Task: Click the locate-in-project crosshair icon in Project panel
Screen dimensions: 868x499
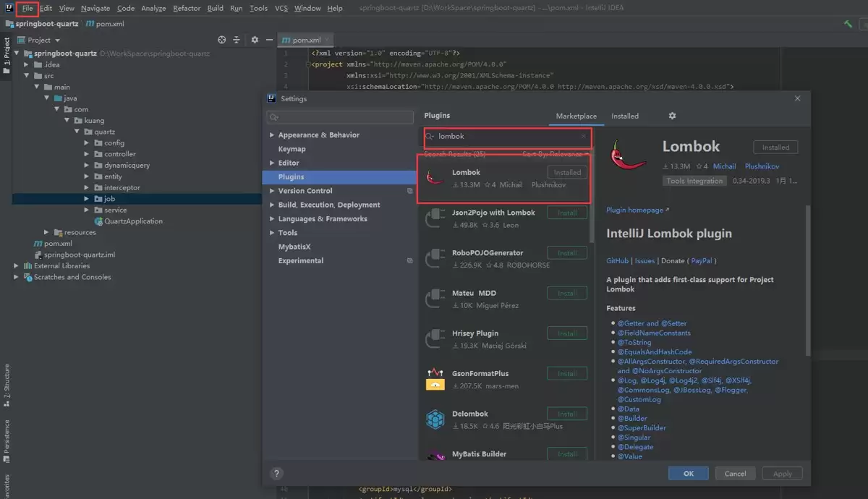Action: pos(222,40)
